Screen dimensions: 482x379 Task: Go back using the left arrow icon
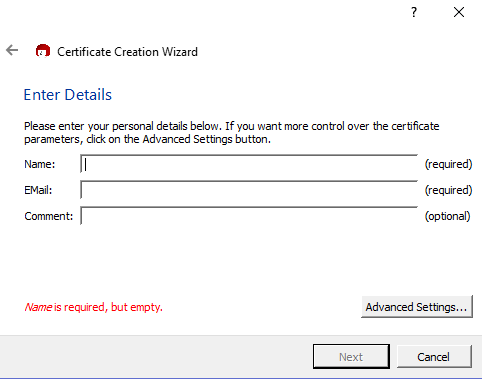(12, 51)
